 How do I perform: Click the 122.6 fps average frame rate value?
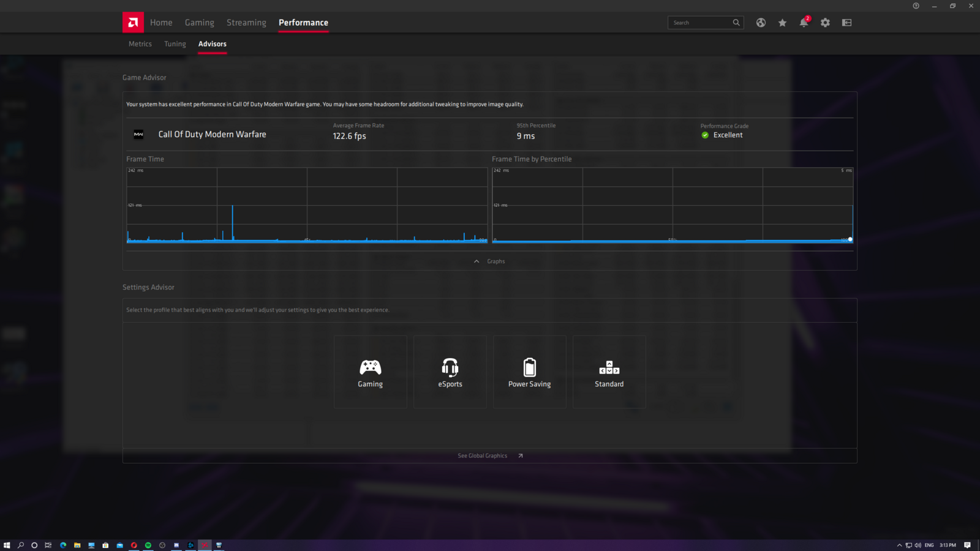pyautogui.click(x=349, y=136)
